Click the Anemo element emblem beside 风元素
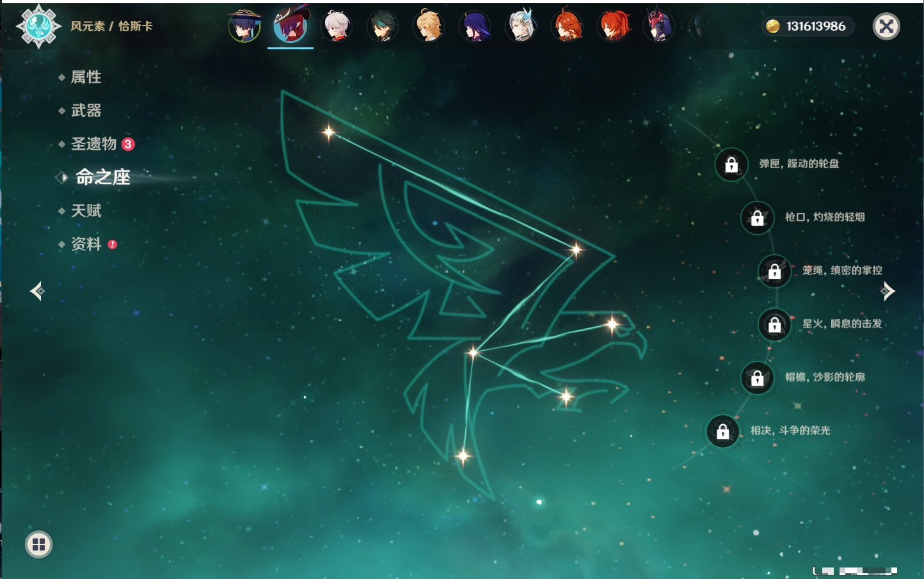Screen dimensions: 924x579 38,26
